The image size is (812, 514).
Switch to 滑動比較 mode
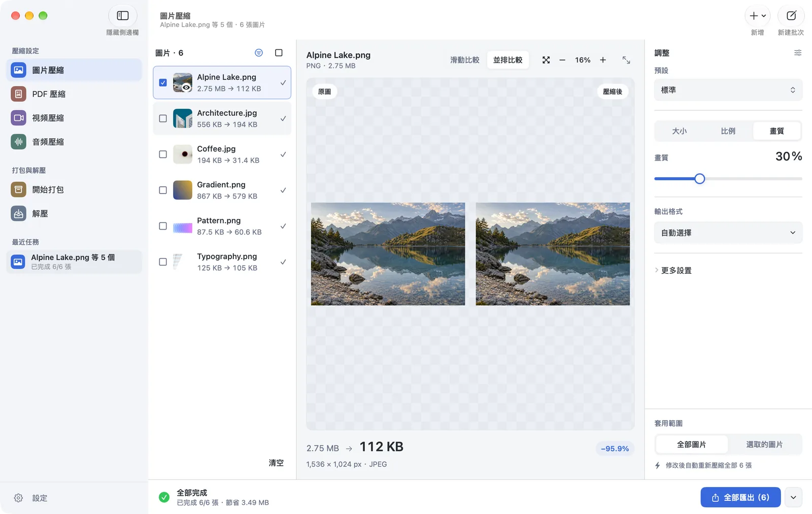[x=464, y=60]
